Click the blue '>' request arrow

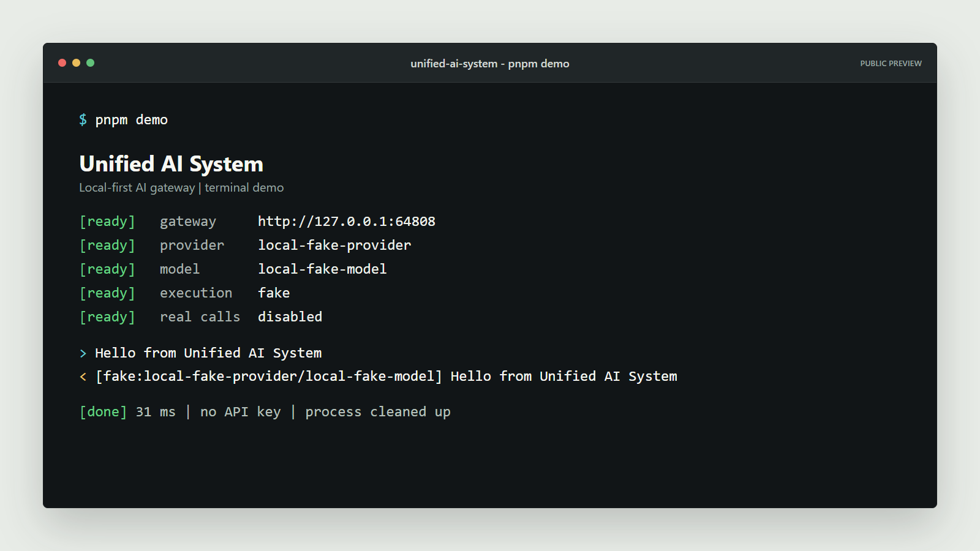(83, 353)
